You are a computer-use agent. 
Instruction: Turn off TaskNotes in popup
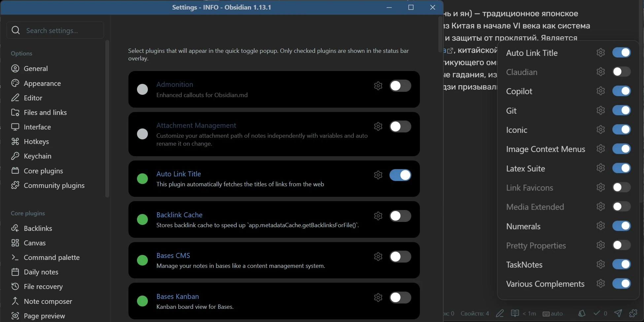click(622, 264)
